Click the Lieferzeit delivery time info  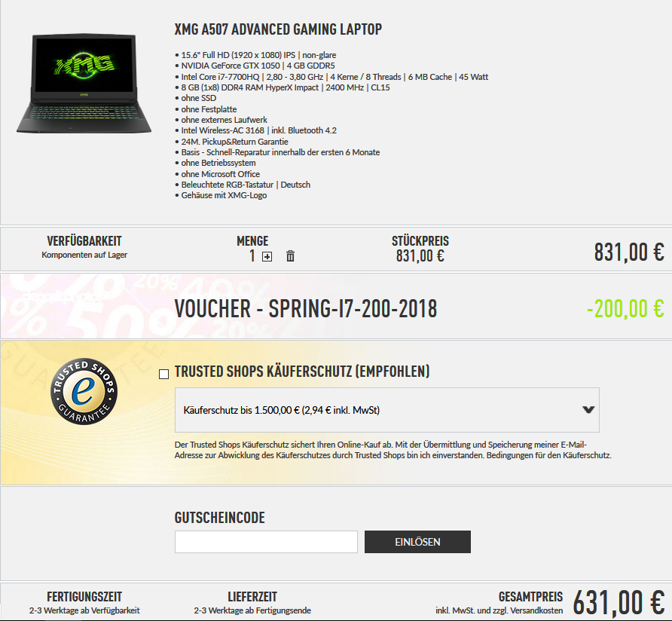pos(252,604)
